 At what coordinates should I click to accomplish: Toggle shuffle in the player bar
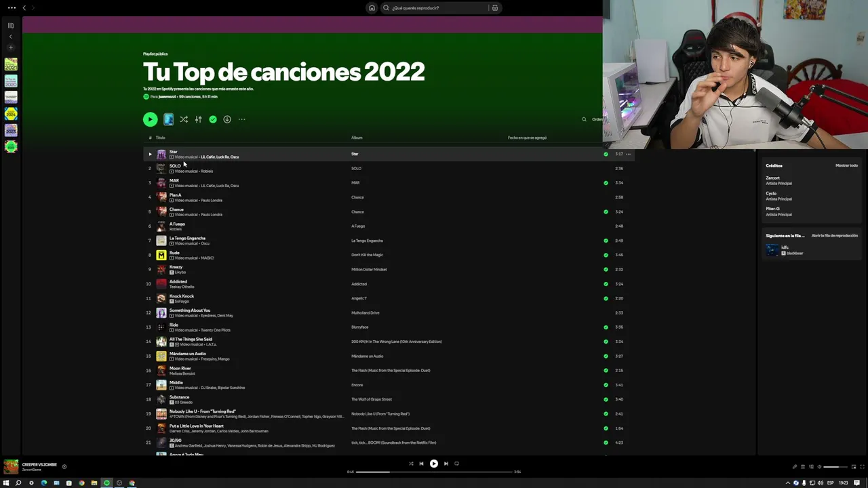click(x=411, y=464)
